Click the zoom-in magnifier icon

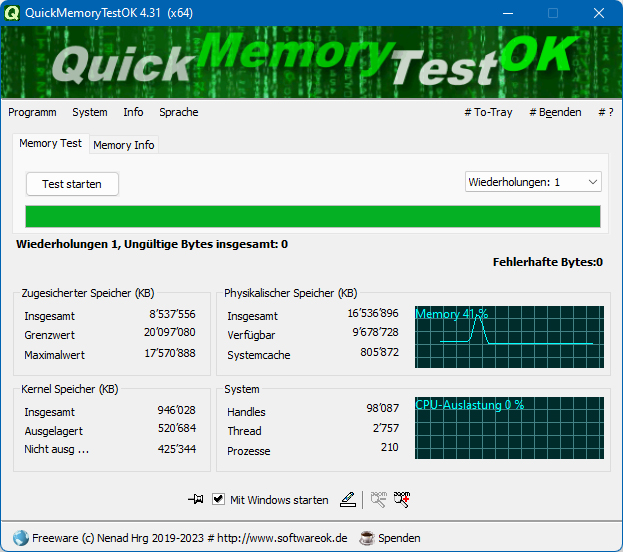[402, 499]
